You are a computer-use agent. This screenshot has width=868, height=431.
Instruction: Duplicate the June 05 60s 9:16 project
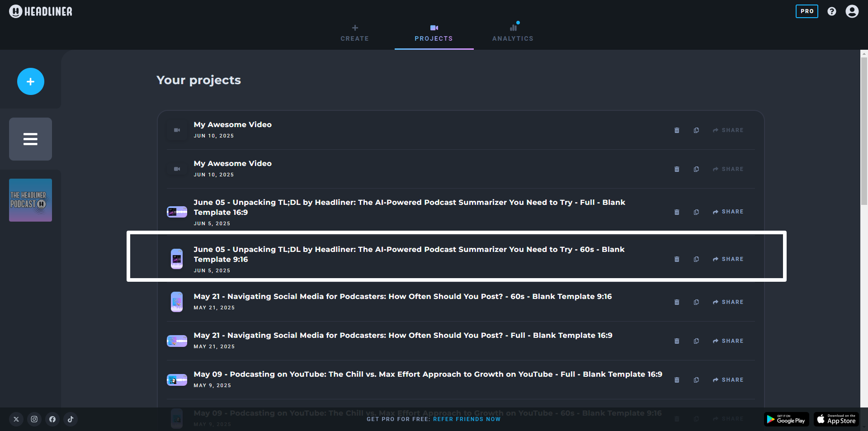696,259
